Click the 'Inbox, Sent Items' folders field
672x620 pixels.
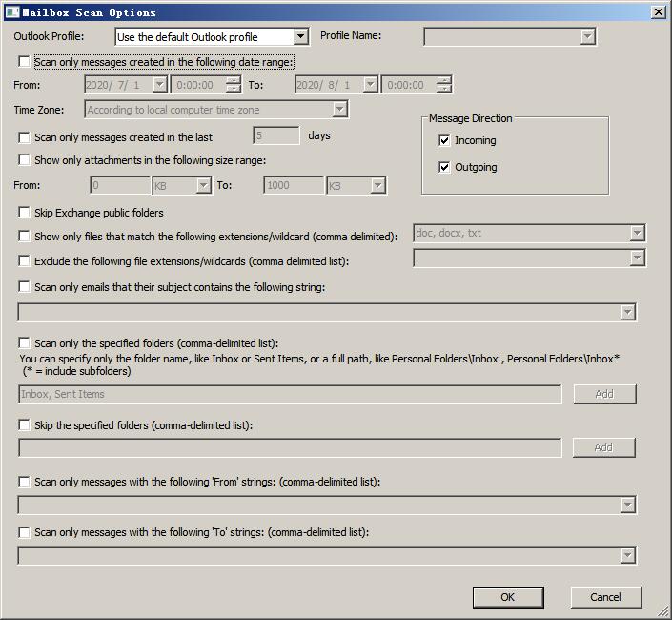pyautogui.click(x=290, y=394)
